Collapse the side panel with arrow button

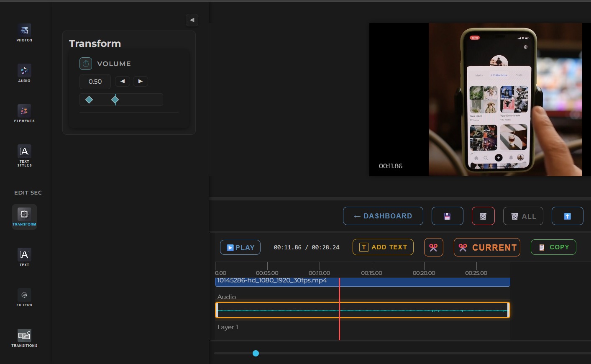tap(192, 20)
